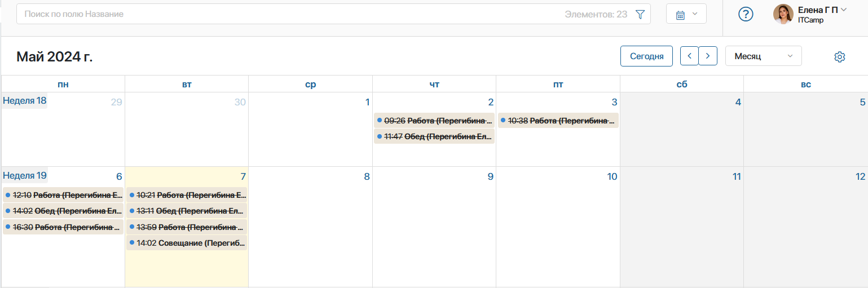This screenshot has height=288, width=868.
Task: Go to the previous month
Action: click(x=689, y=56)
